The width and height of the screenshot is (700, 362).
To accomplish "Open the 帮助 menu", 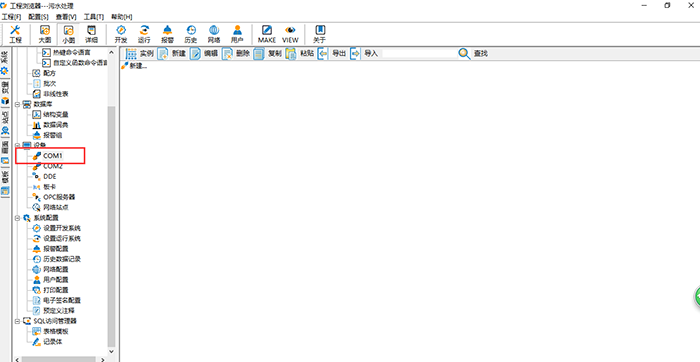I will click(122, 17).
